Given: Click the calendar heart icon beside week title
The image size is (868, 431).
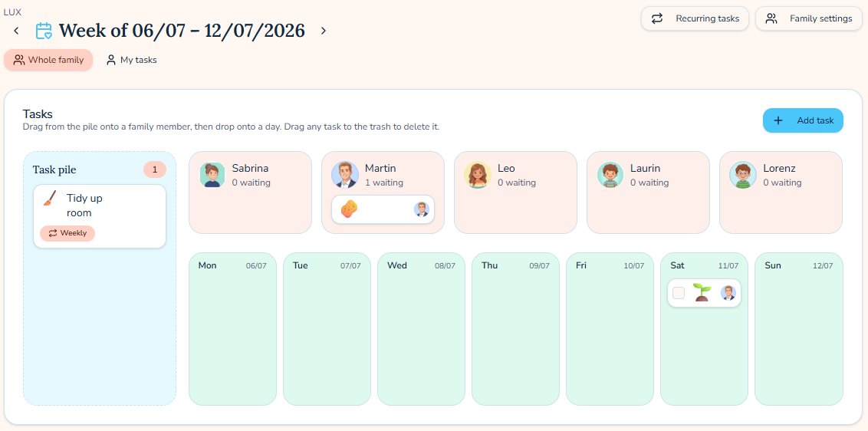Looking at the screenshot, I should click(x=44, y=31).
